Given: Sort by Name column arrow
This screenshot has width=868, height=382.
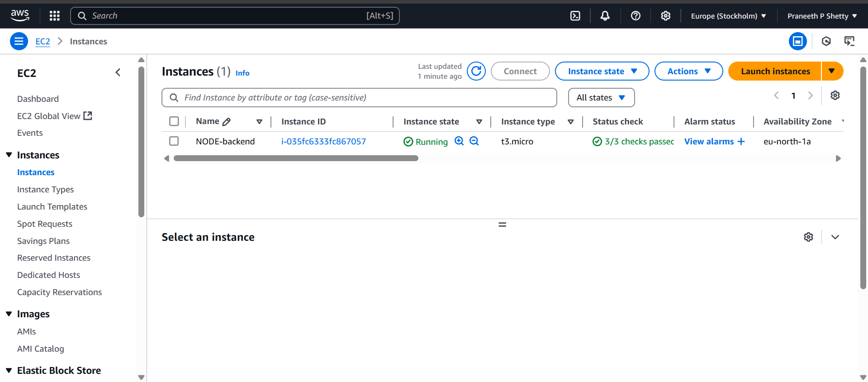Looking at the screenshot, I should click(259, 121).
